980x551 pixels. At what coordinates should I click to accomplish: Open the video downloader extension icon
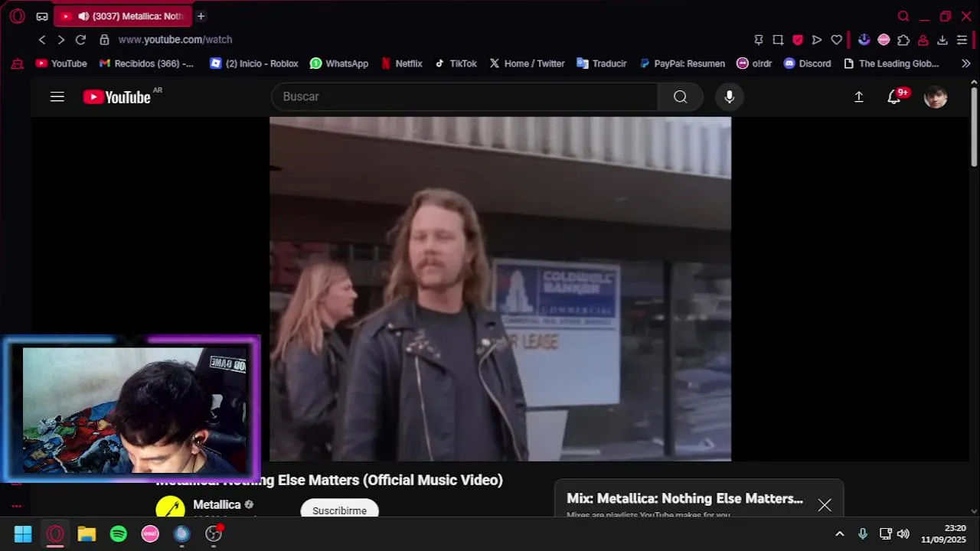864,40
